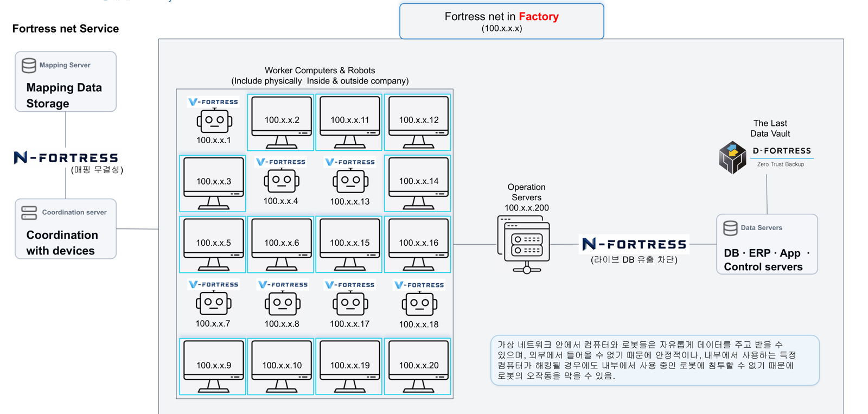
Task: Select the monitor labeled 100.x.x.3
Action: (213, 183)
